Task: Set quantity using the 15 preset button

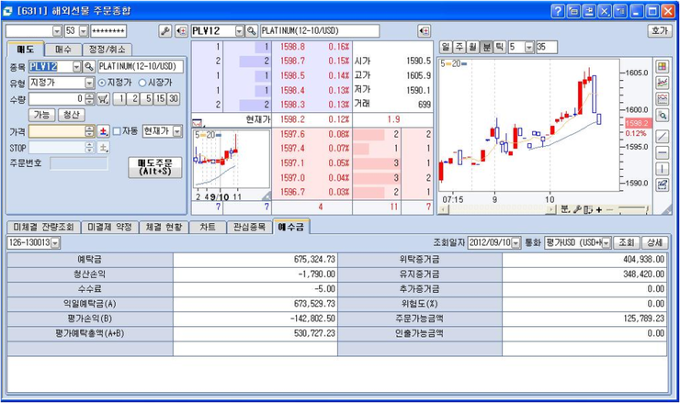Action: click(x=160, y=99)
